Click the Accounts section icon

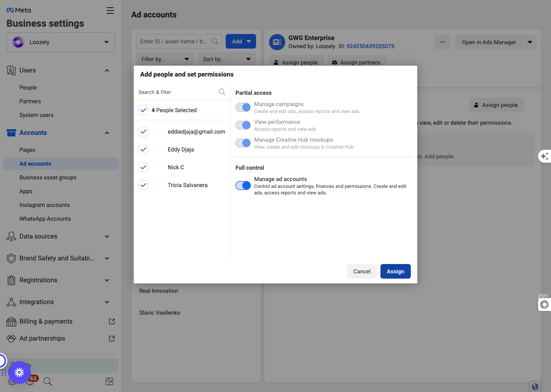tap(11, 132)
